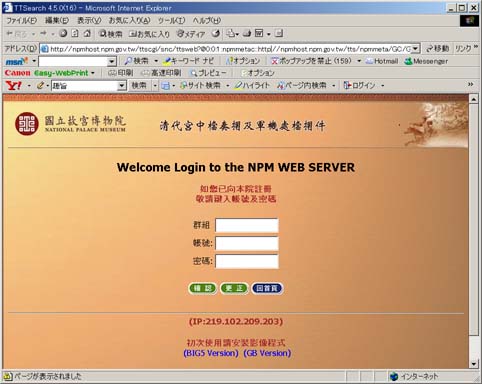The image size is (482, 384).
Task: Expand the Easy-WebPrint dropdown arrow
Action: 93,73
